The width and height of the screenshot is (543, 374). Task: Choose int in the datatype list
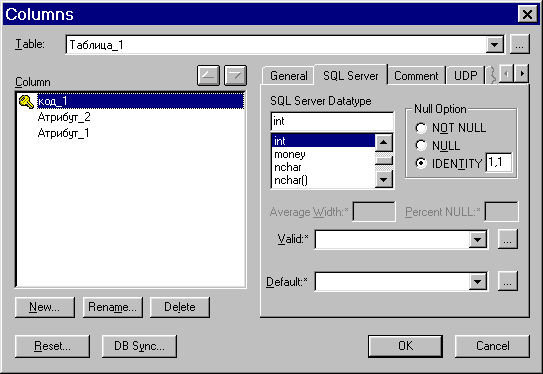click(323, 141)
